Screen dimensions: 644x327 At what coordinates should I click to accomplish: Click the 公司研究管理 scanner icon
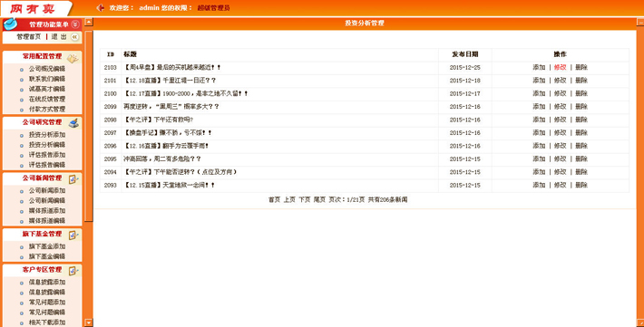pyautogui.click(x=73, y=122)
